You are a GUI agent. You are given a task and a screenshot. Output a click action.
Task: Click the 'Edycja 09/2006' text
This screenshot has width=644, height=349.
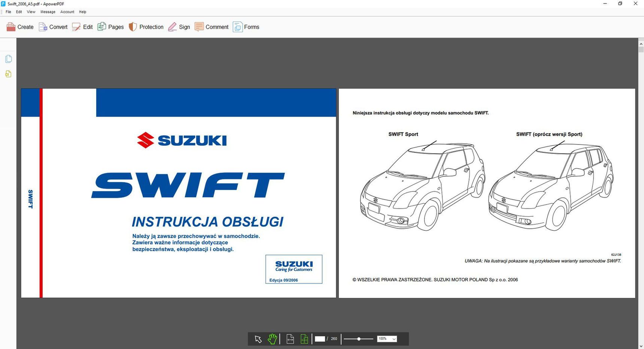[283, 280]
